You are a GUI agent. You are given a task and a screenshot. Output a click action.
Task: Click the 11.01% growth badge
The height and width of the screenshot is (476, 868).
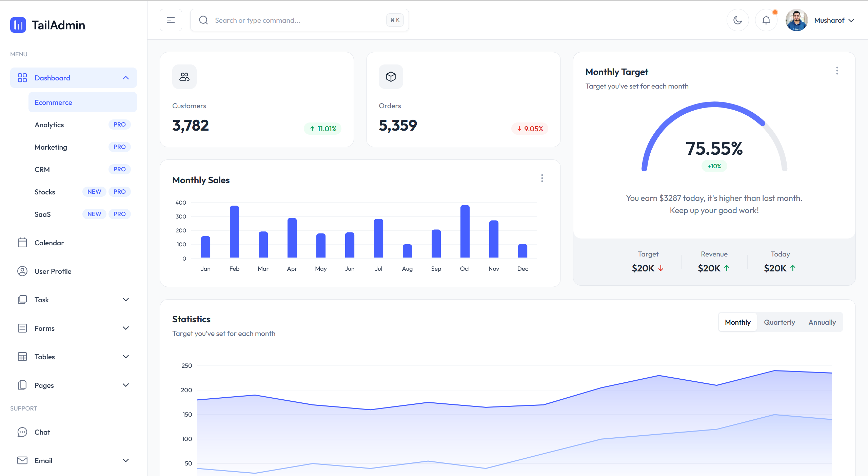click(x=323, y=129)
